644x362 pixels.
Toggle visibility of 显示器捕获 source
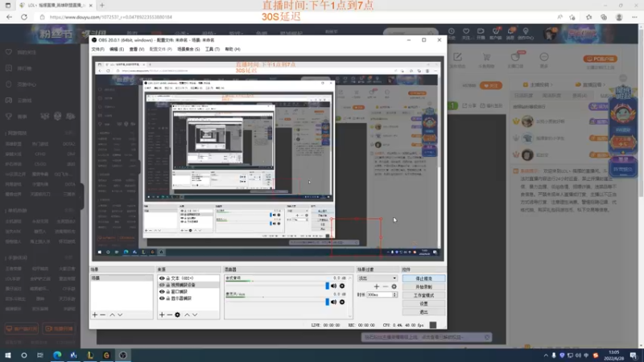162,298
